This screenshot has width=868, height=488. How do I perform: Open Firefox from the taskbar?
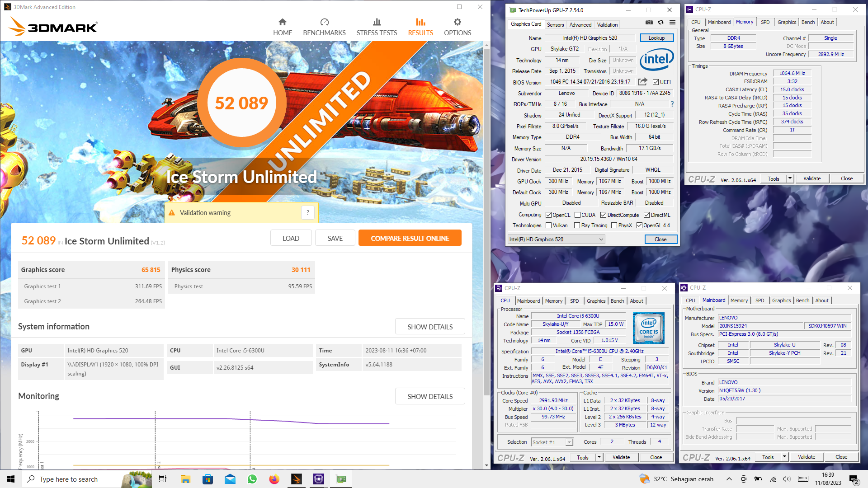(x=274, y=479)
